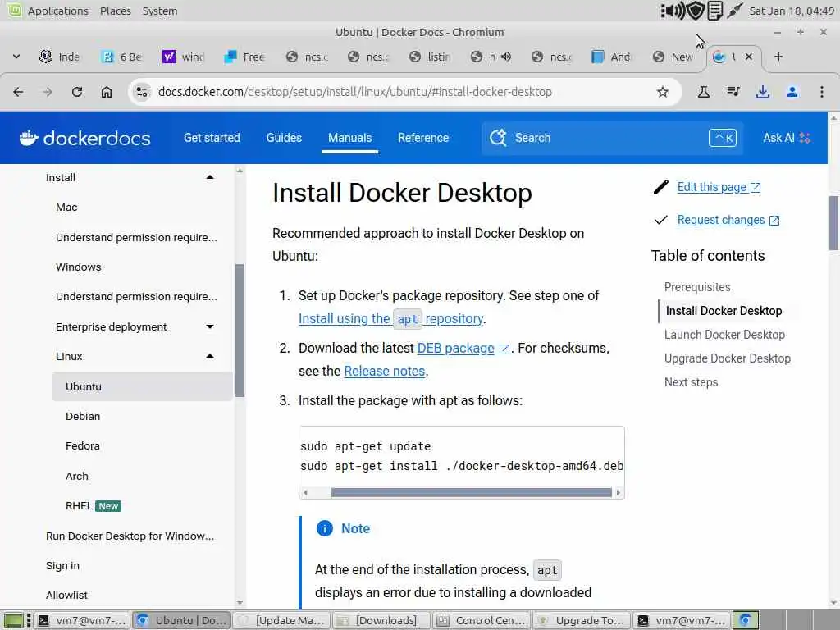Viewport: 840px width, 630px height.
Task: Click the browser back arrow
Action: [18, 92]
